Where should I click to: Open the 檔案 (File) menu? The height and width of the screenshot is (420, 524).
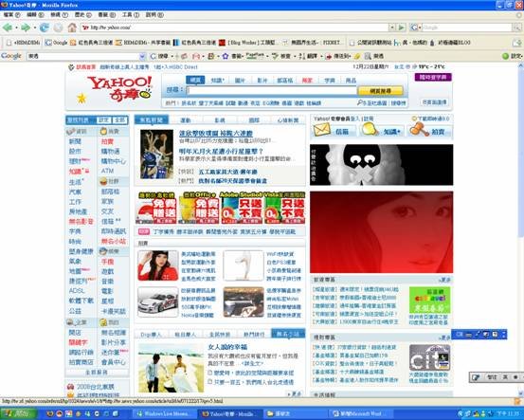[11, 15]
